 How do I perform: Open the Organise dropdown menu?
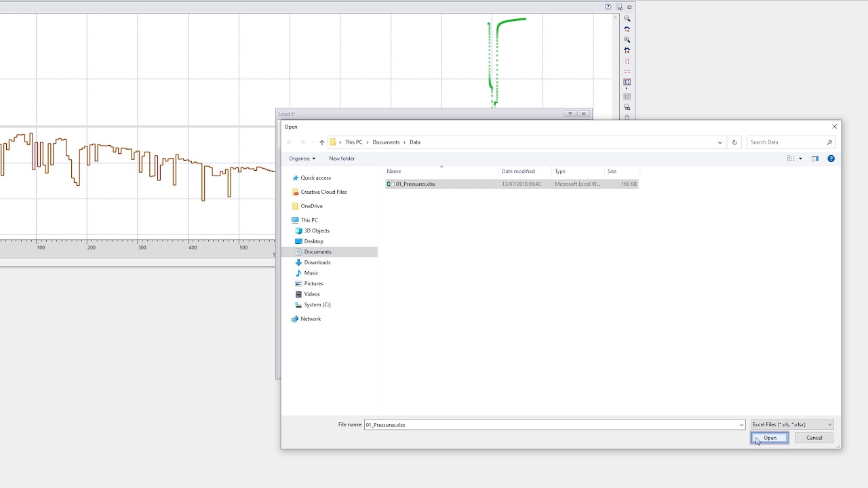pyautogui.click(x=302, y=159)
